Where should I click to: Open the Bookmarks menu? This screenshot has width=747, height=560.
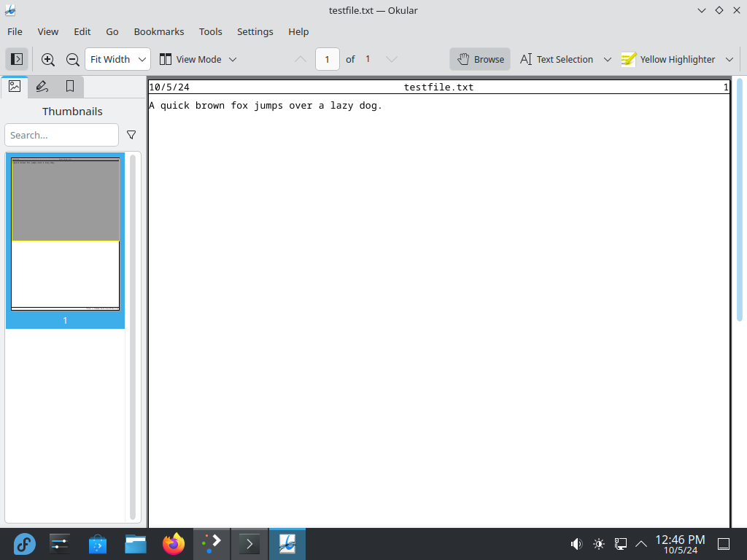[x=159, y=31]
